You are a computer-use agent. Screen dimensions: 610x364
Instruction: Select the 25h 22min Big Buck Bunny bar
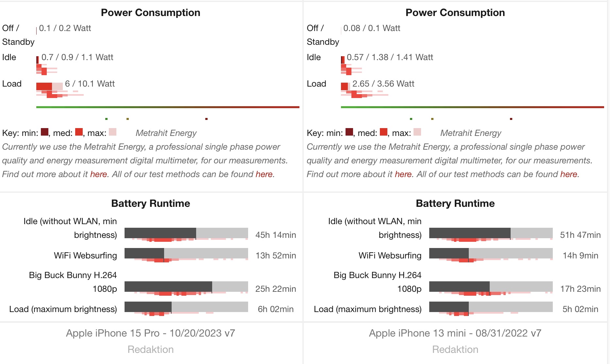tap(186, 287)
